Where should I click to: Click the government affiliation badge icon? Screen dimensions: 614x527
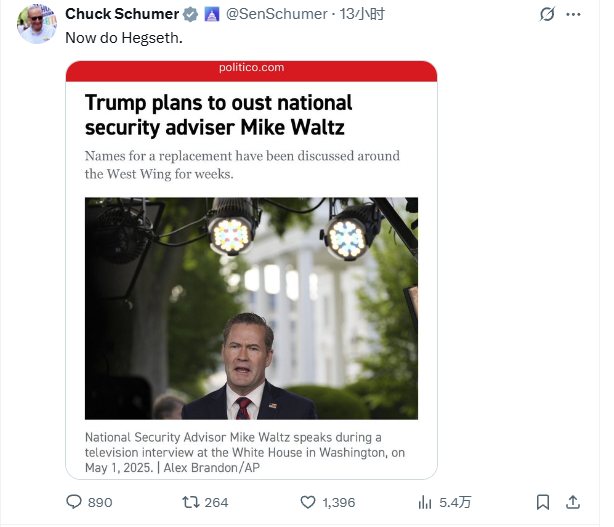tap(212, 14)
